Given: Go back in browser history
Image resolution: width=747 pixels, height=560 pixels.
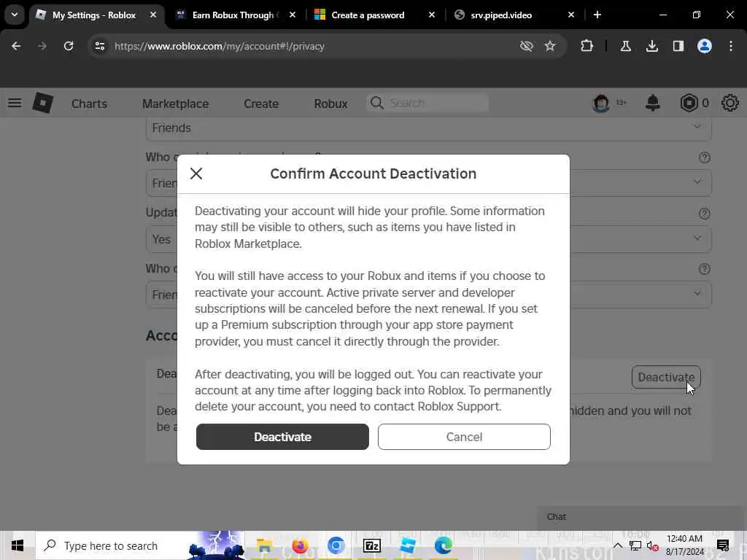Looking at the screenshot, I should (x=16, y=46).
